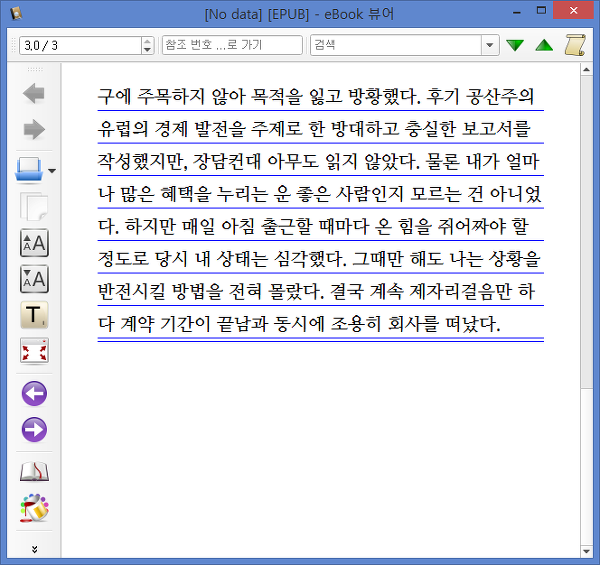Image resolution: width=600 pixels, height=565 pixels.
Task: Go to previous page purple arrow
Action: point(34,393)
